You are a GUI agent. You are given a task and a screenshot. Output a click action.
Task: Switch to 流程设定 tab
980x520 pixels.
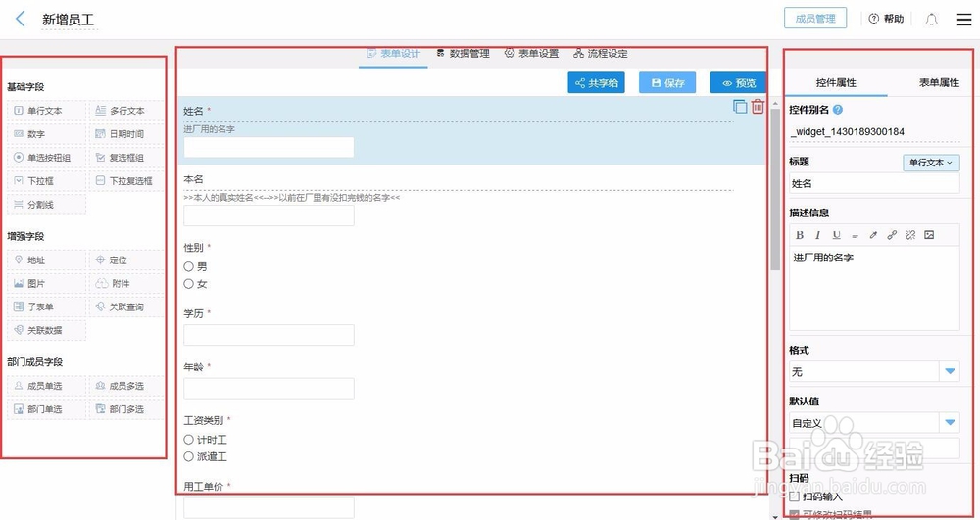(601, 54)
